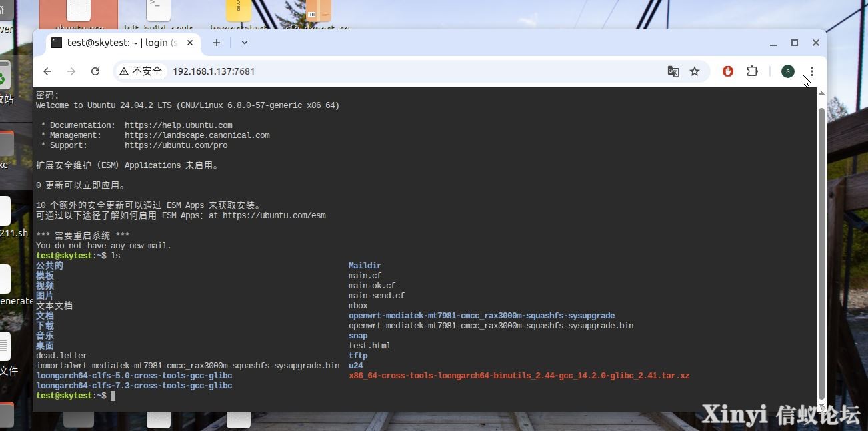Go back with the browser back arrow
This screenshot has height=431, width=868.
[x=47, y=71]
